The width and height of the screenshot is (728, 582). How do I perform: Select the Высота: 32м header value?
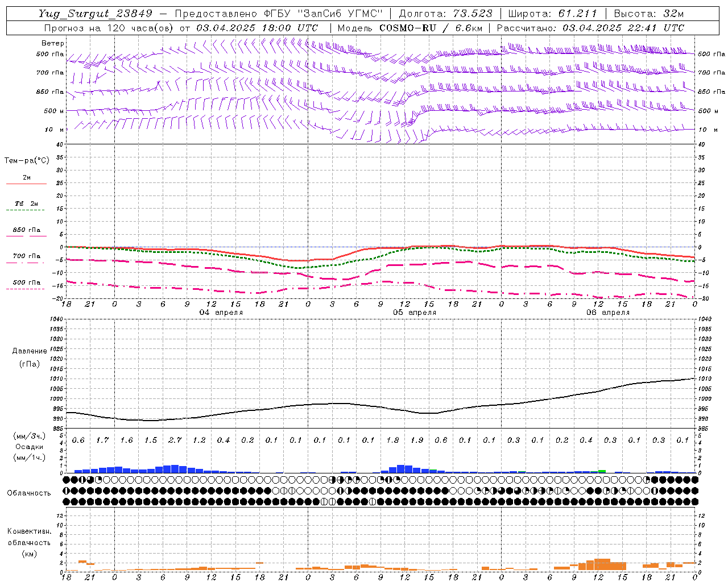[x=648, y=14]
